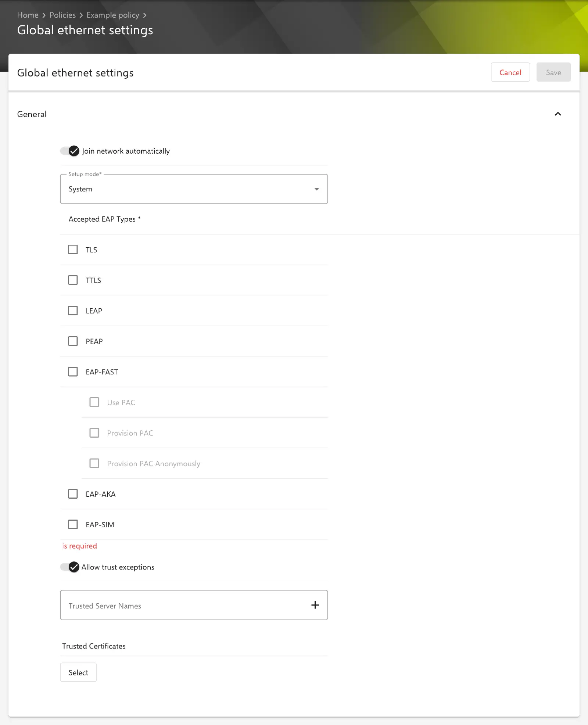Click the Accepted EAP Types label
Viewport: 588px width, 725px height.
click(104, 219)
